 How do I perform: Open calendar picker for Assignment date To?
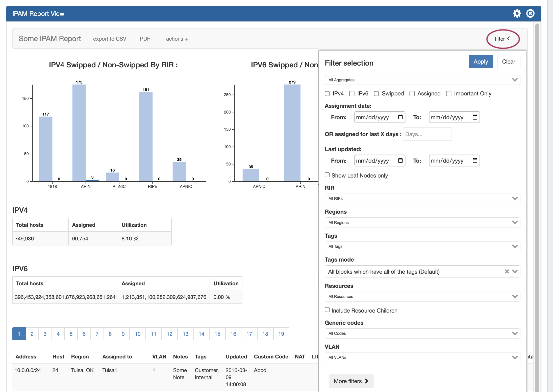[475, 117]
